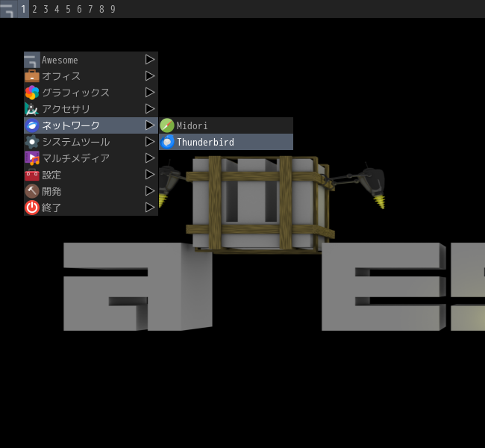This screenshot has width=485, height=448.
Task: Open the Awesome menu entry
Action: (x=91, y=60)
